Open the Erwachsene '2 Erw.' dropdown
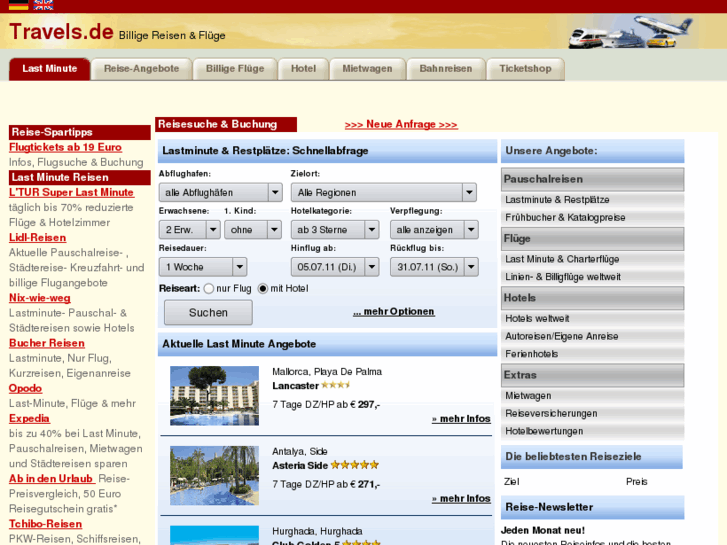Viewport: 727px width, 545px height. (x=189, y=230)
